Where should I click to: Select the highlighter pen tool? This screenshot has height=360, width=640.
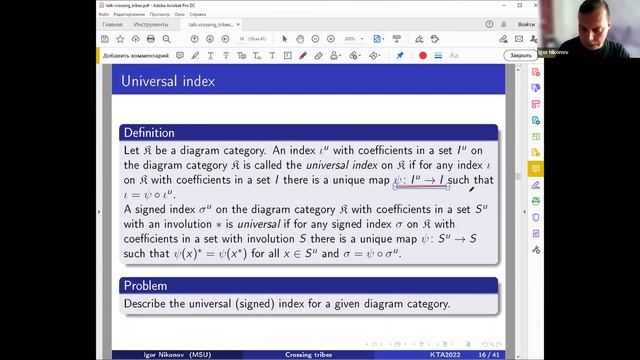195,56
